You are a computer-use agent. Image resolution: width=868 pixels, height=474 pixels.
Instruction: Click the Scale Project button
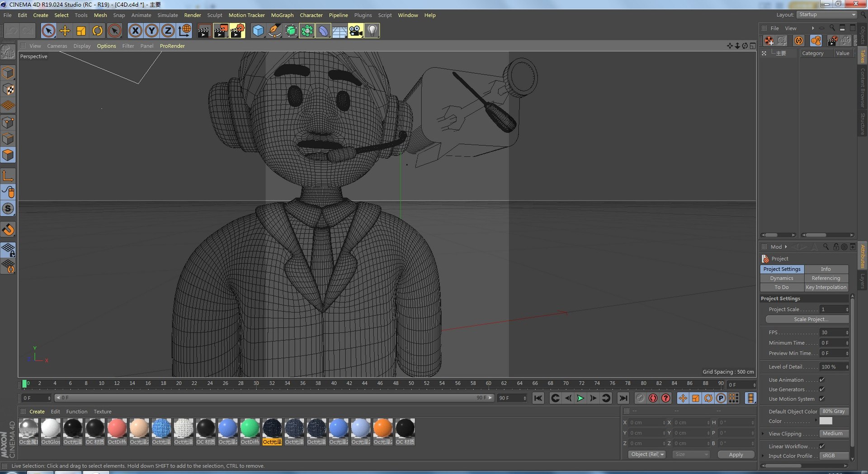pos(807,319)
